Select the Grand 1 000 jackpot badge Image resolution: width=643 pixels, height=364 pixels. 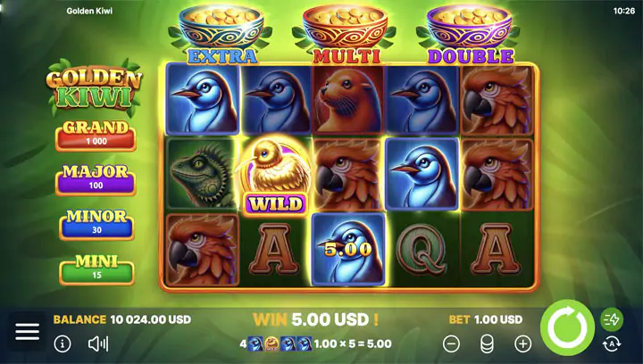pyautogui.click(x=96, y=136)
